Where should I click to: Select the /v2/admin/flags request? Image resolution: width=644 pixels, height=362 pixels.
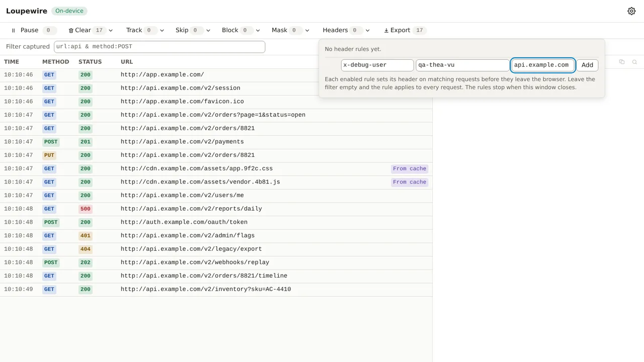click(x=216, y=236)
